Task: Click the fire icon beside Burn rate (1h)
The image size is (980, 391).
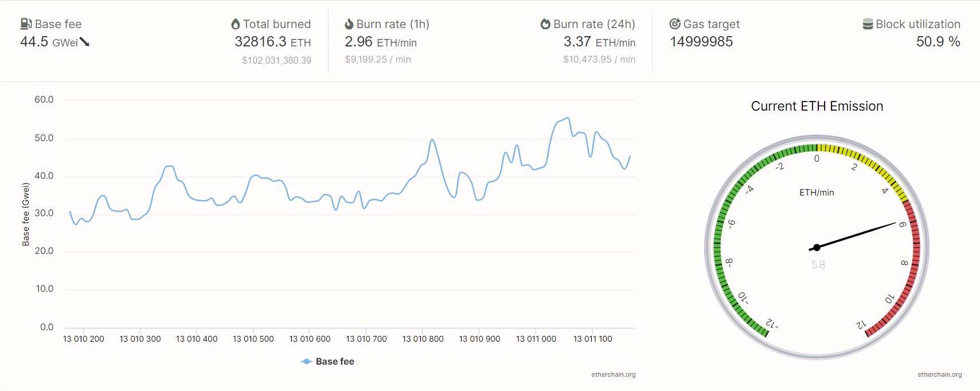Action: click(349, 24)
